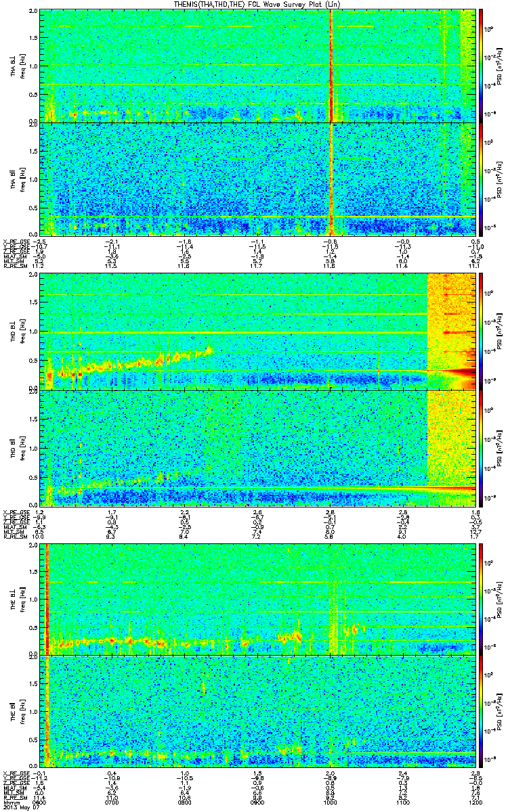Screen dimensions: 508x812
Task: Click the red vertical stripe in THE BL panel
Action: coord(47,599)
